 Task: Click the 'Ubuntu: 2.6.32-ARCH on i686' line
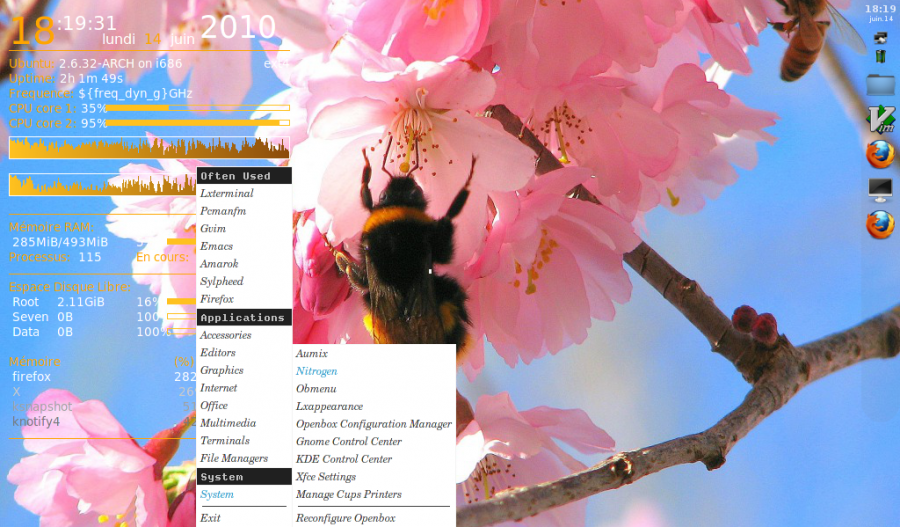click(95, 63)
